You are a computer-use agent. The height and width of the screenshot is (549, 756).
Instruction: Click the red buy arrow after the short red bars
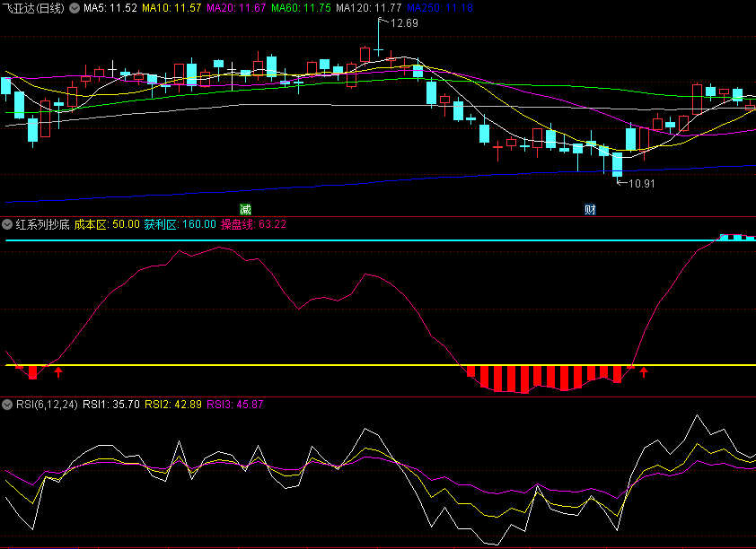pos(58,371)
